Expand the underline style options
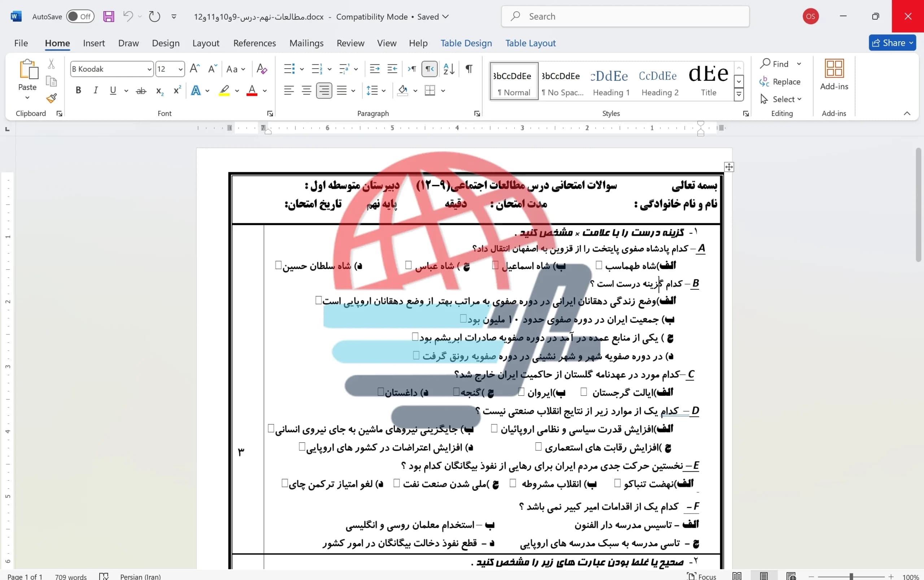Image resolution: width=924 pixels, height=580 pixels. coord(126,91)
